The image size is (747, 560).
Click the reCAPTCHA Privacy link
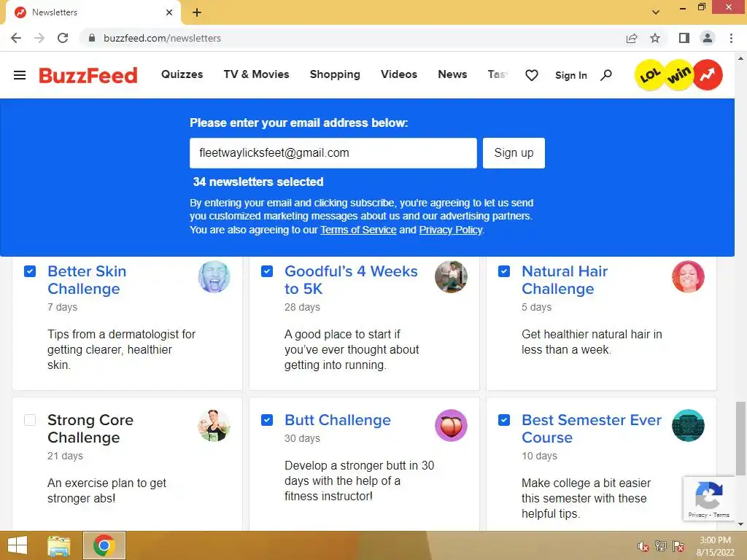(x=697, y=515)
